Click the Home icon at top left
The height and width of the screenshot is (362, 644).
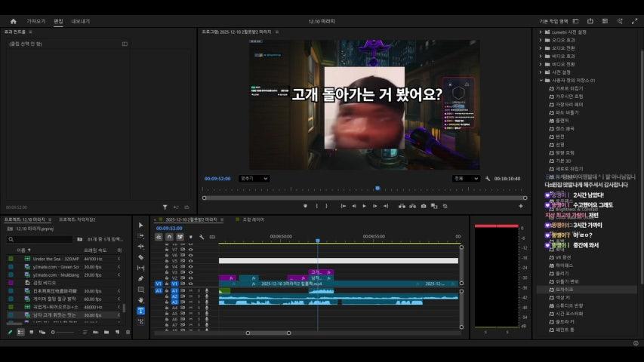coord(13,21)
